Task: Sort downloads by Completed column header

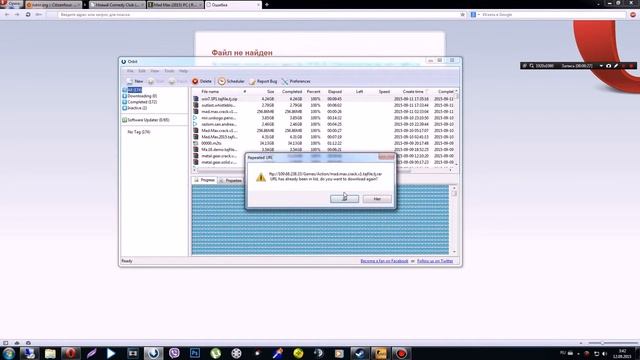Action: point(292,92)
